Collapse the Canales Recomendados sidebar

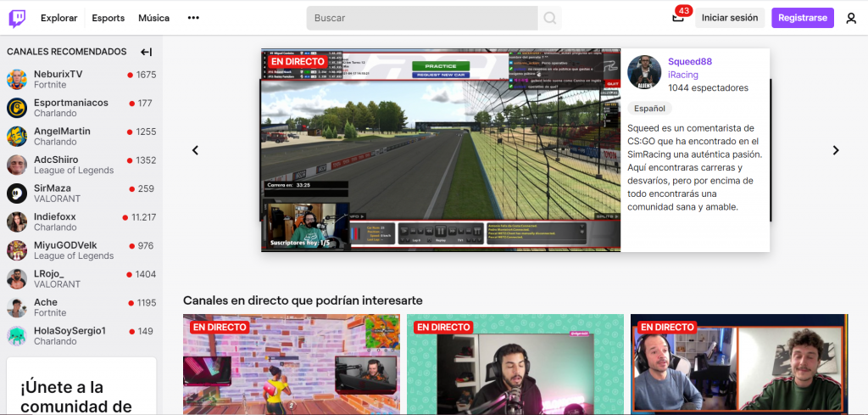[146, 52]
